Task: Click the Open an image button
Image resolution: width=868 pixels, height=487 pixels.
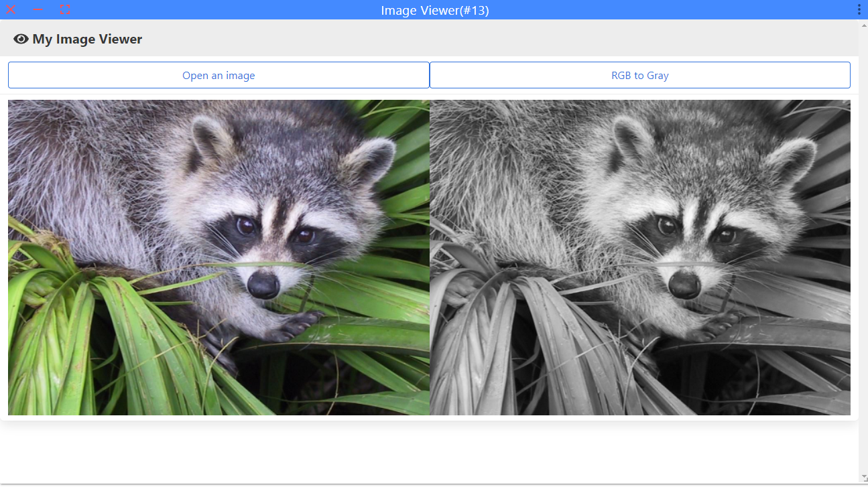Action: coord(219,75)
